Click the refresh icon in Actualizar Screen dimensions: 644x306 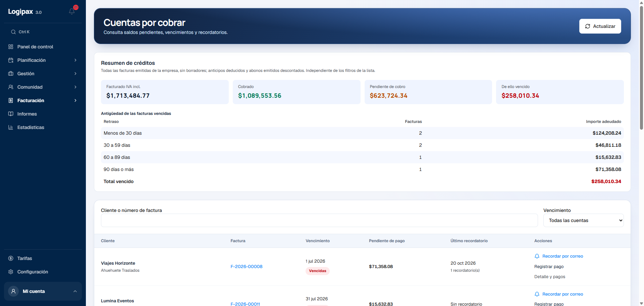[x=588, y=26]
